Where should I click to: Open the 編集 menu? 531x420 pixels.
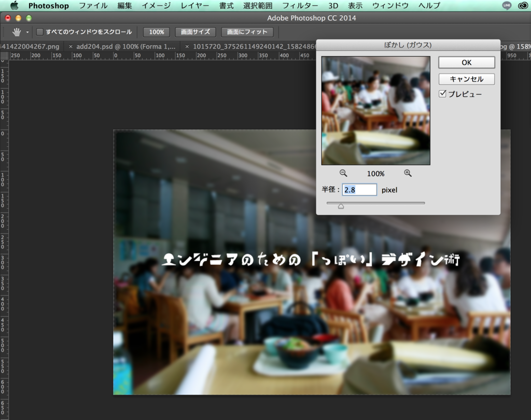(x=124, y=6)
